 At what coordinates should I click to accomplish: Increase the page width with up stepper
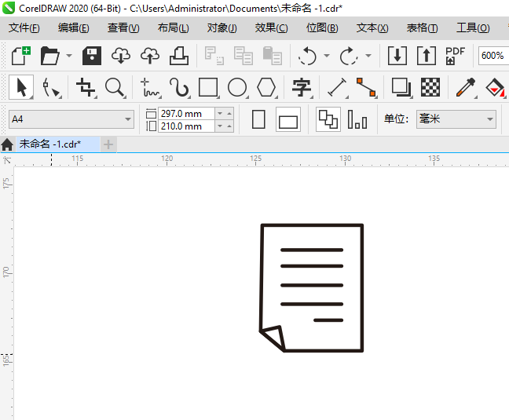(229, 114)
